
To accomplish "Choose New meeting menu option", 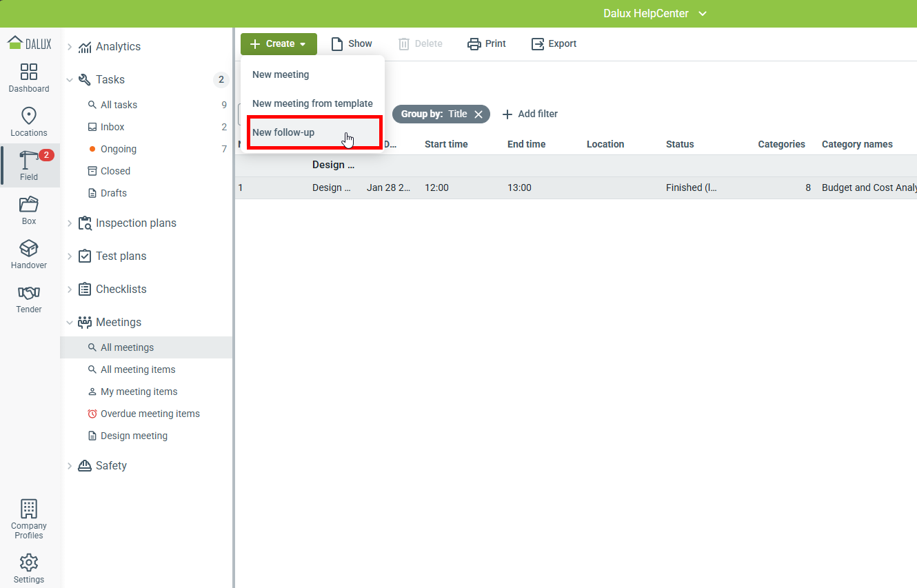I will pos(281,74).
